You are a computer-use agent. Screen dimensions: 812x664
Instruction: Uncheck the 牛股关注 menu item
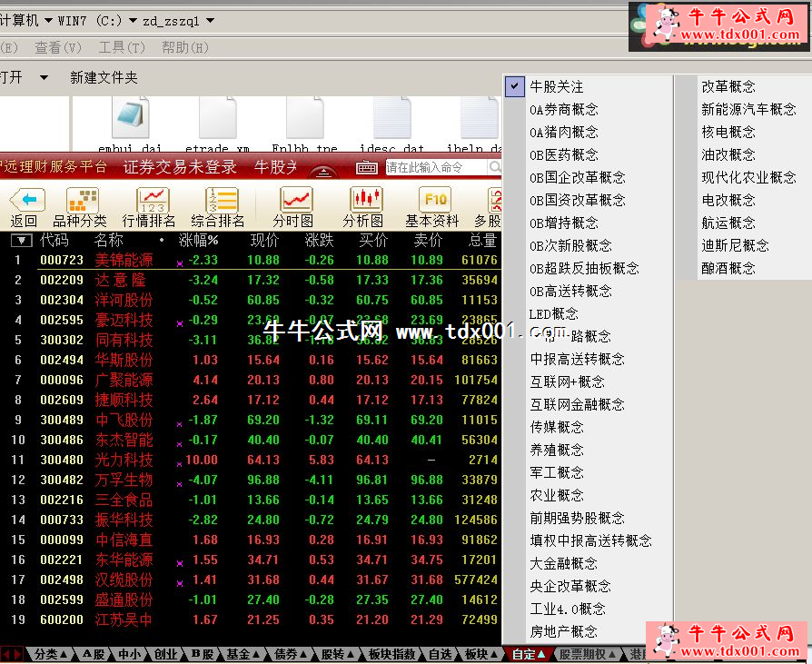[x=557, y=87]
